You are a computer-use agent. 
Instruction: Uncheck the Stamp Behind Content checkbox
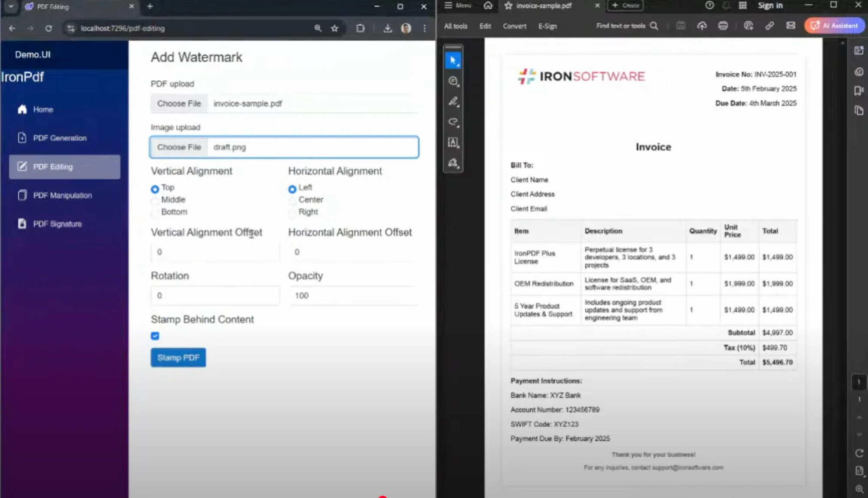(x=155, y=336)
